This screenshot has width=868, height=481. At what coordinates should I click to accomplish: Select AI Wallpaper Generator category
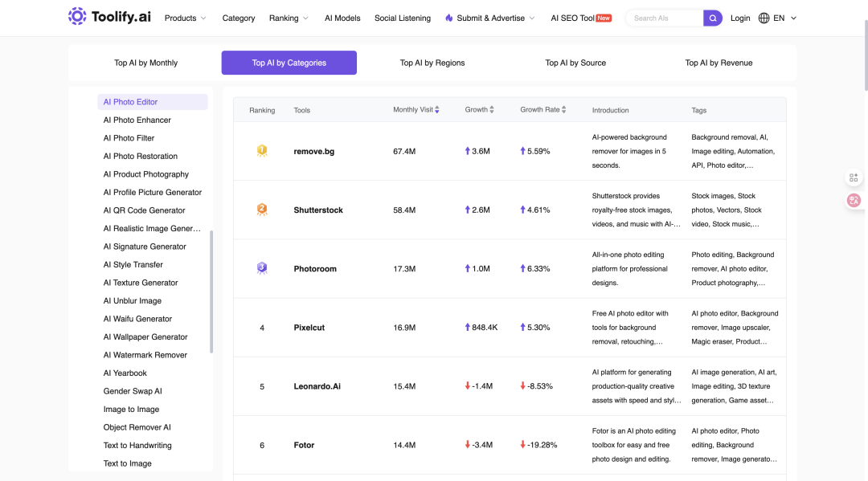(x=145, y=336)
